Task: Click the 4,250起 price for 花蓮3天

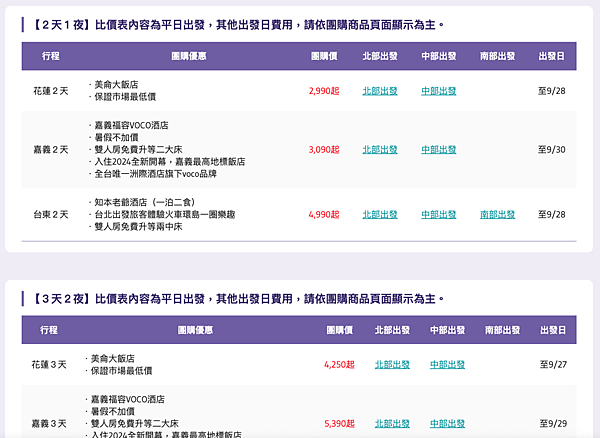Action: pos(339,365)
